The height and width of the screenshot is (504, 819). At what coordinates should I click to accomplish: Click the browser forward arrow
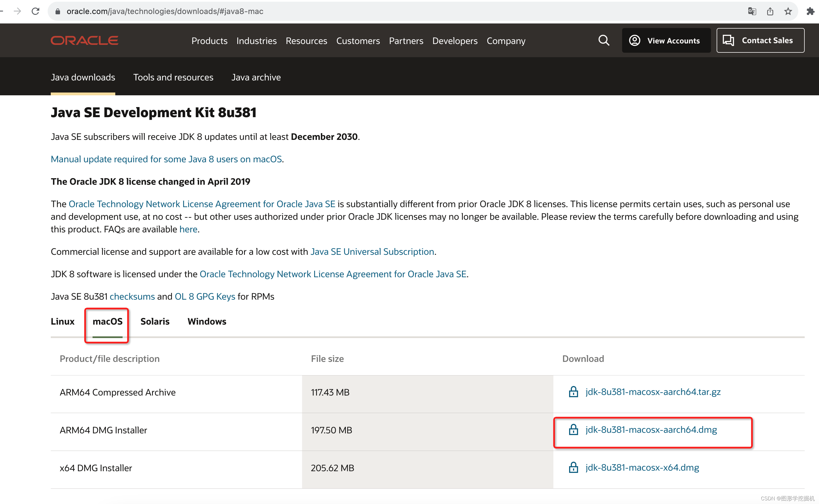[17, 11]
